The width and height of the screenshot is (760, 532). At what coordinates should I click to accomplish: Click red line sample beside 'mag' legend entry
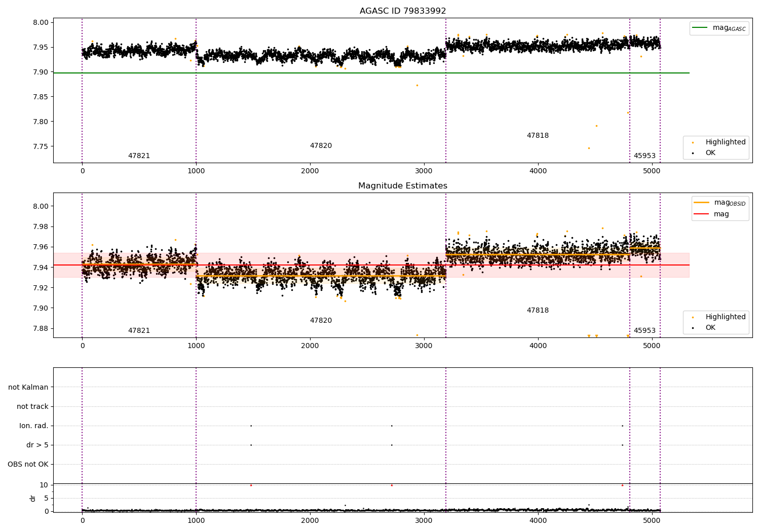(701, 214)
